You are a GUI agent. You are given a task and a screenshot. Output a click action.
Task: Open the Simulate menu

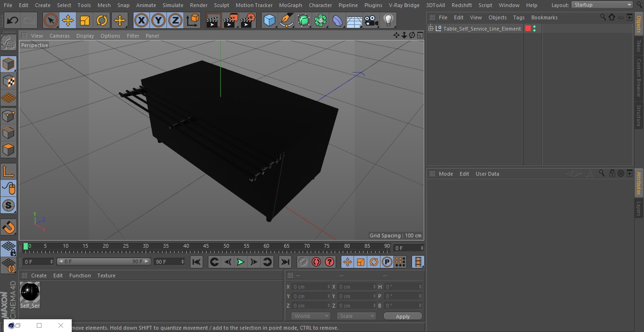[x=173, y=5]
